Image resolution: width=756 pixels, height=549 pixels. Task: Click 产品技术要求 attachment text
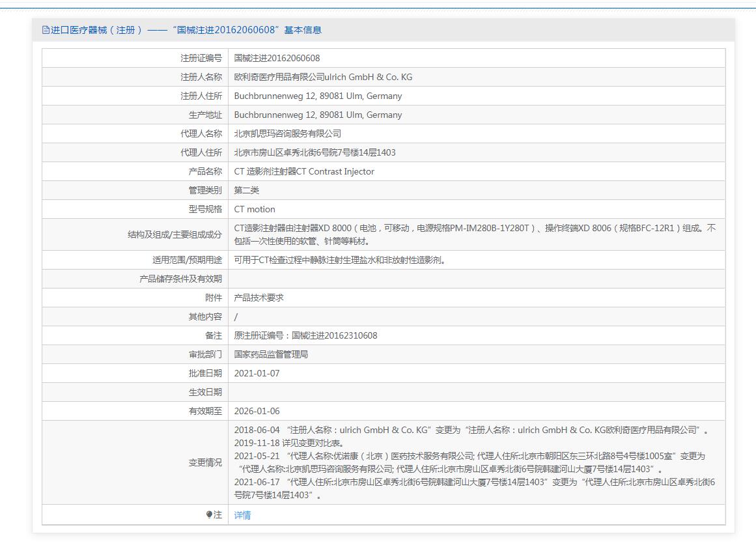259,298
